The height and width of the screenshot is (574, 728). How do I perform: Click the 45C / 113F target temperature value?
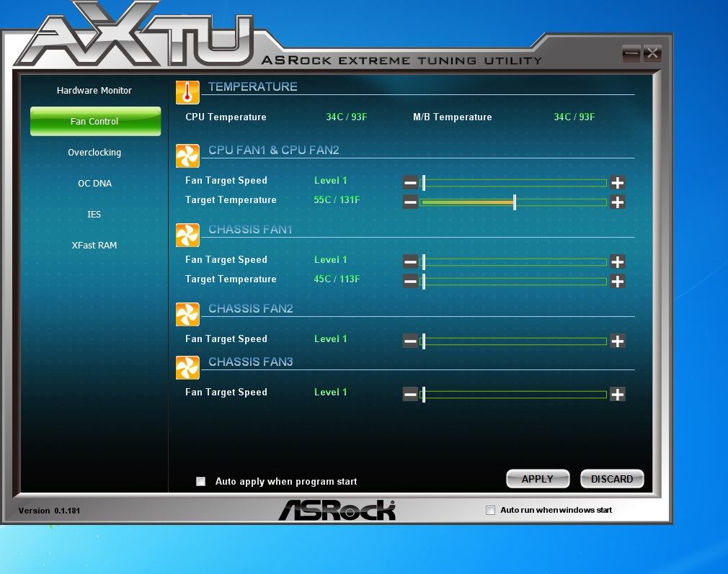pos(337,279)
